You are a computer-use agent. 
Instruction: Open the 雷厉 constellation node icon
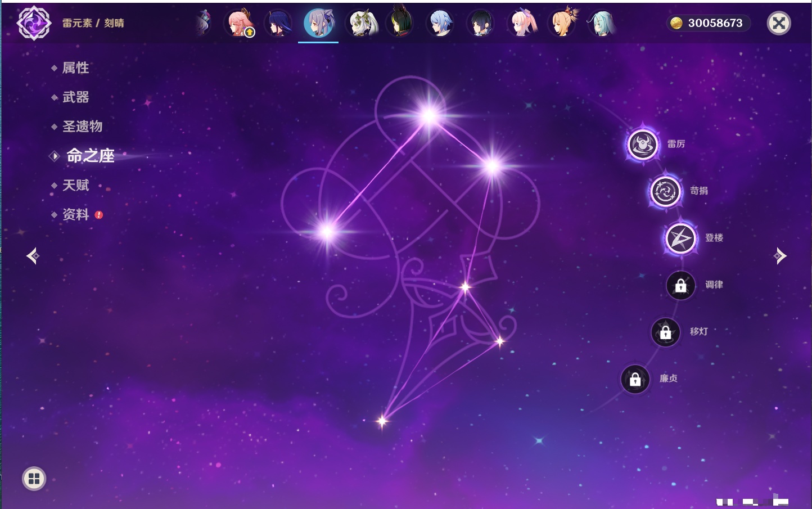642,145
